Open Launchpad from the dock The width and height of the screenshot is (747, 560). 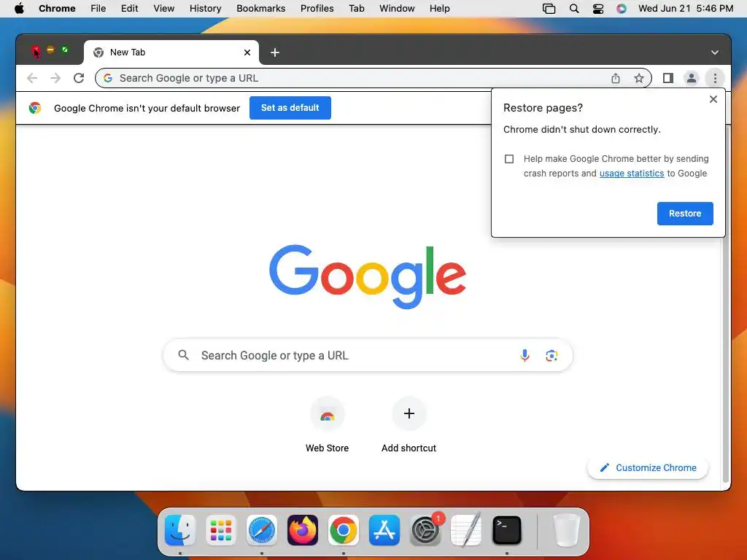coord(221,530)
